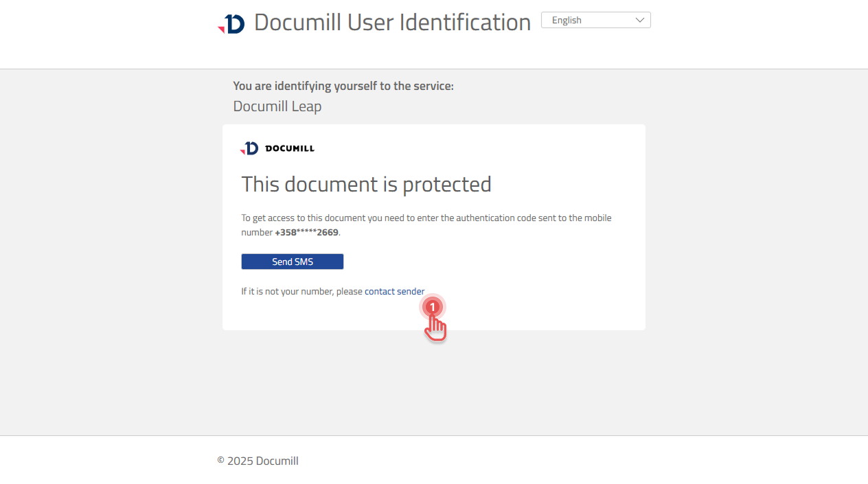Screen dimensions: 868x484
Task: Select the "Documill Leap" service name text
Action: (x=277, y=106)
